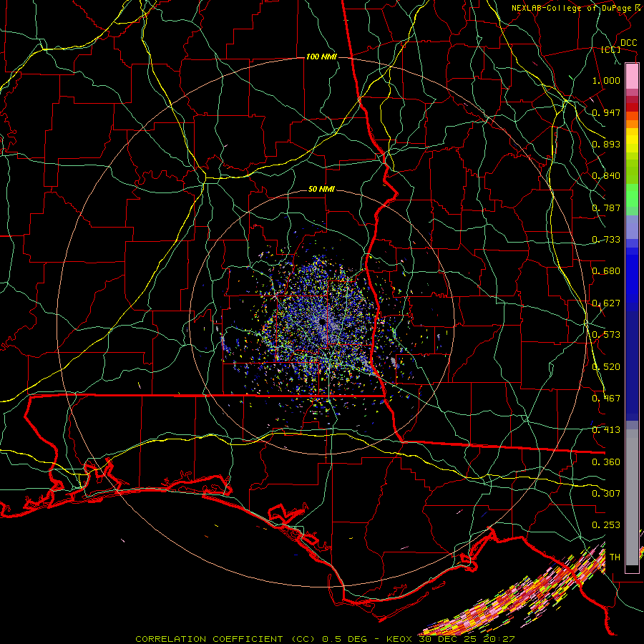
Task: Click the 0.467 legend value
Action: [x=606, y=399]
